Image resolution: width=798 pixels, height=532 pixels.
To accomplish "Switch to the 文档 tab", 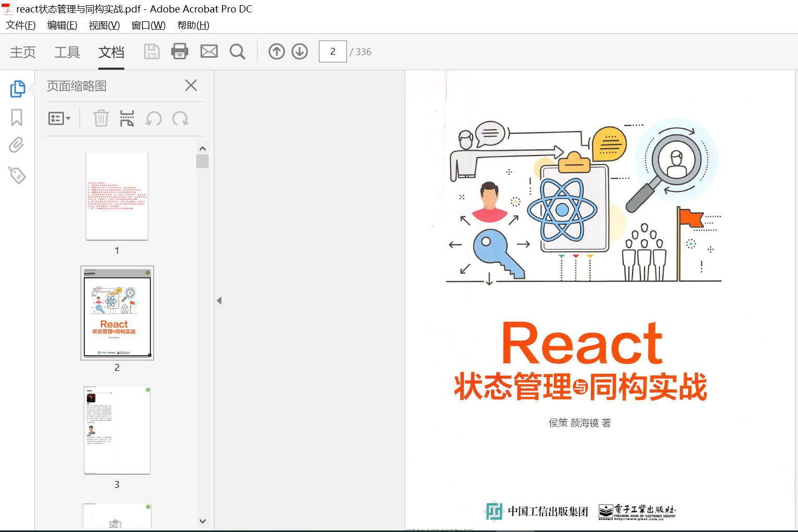I will click(x=111, y=52).
